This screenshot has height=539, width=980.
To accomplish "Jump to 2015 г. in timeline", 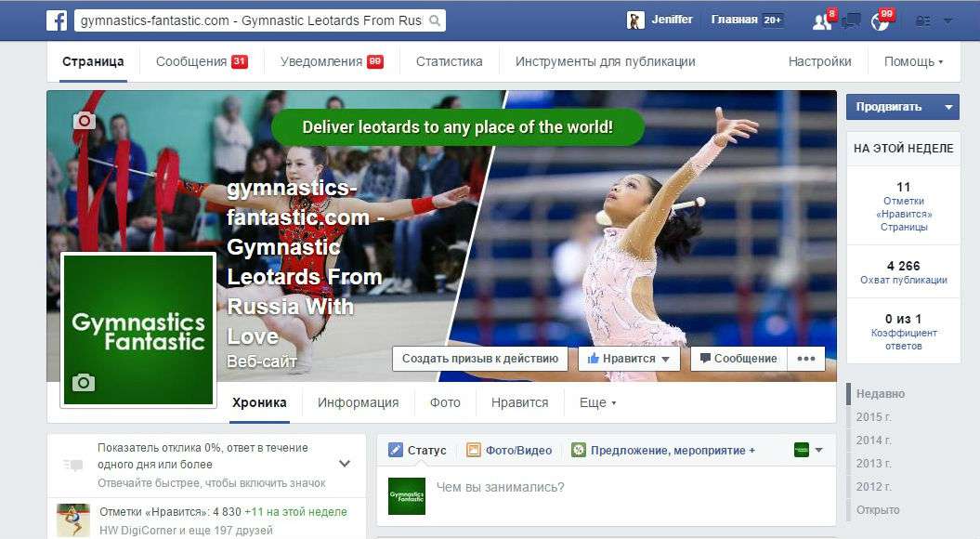I will [874, 417].
